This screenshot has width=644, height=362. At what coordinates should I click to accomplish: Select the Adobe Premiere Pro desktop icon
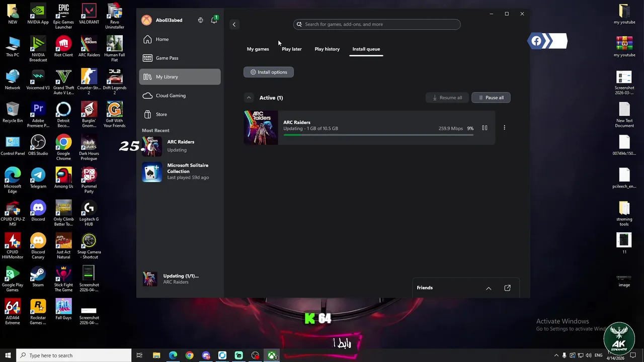click(x=38, y=115)
